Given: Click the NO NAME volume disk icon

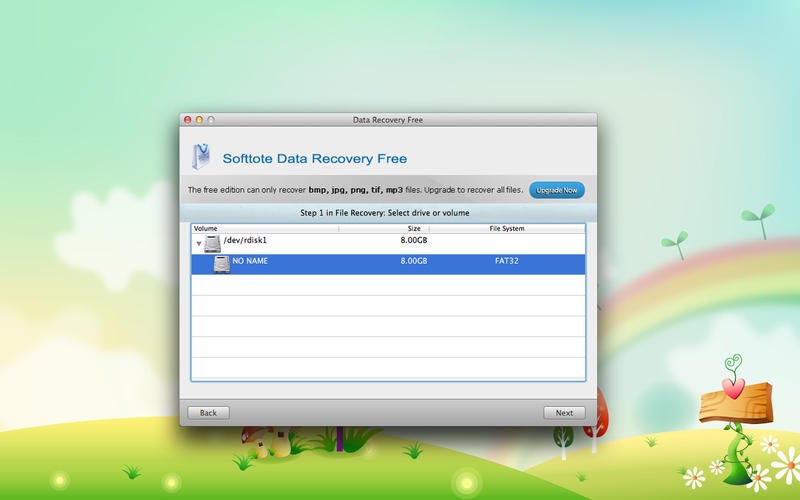Looking at the screenshot, I should (x=221, y=264).
